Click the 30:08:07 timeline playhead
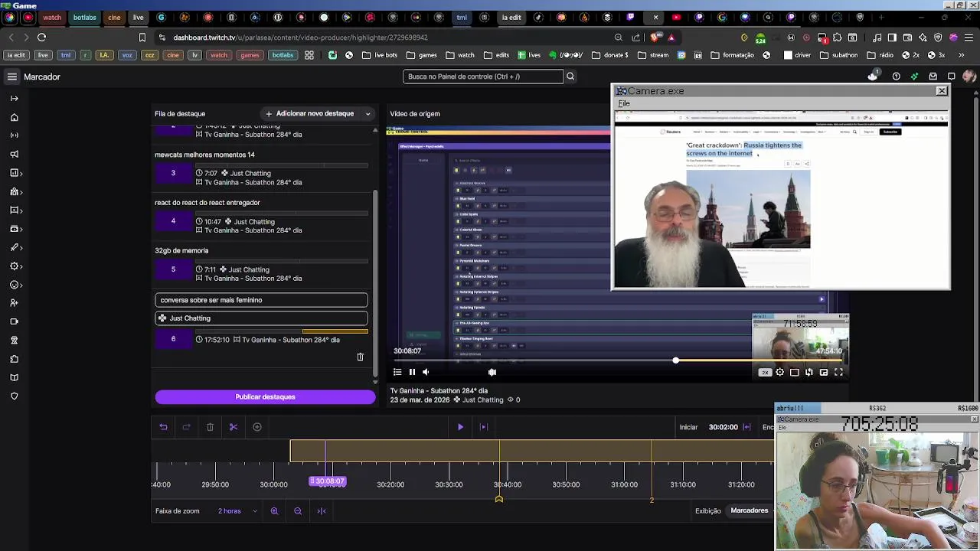The height and width of the screenshot is (551, 980). point(328,481)
